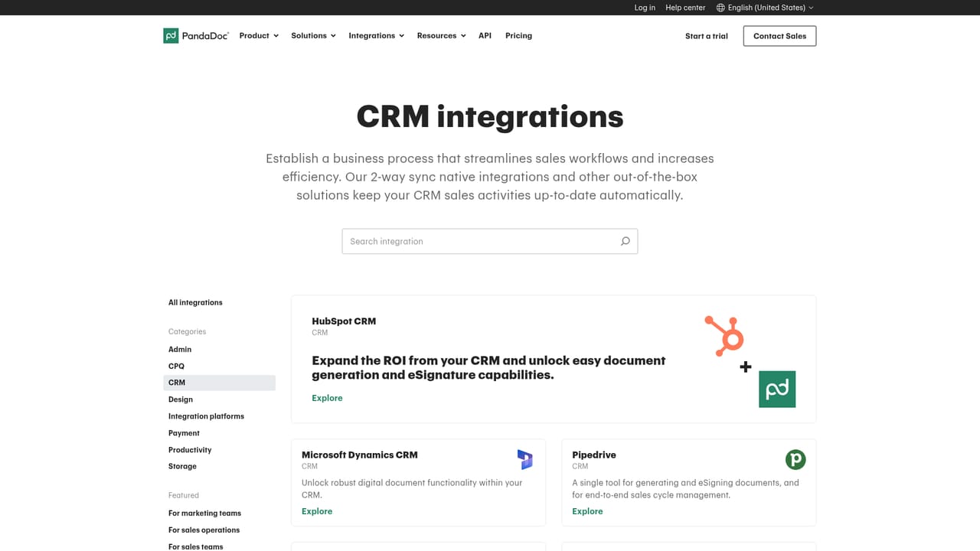980x551 pixels.
Task: Focus the Search integration field
Action: tap(490, 241)
